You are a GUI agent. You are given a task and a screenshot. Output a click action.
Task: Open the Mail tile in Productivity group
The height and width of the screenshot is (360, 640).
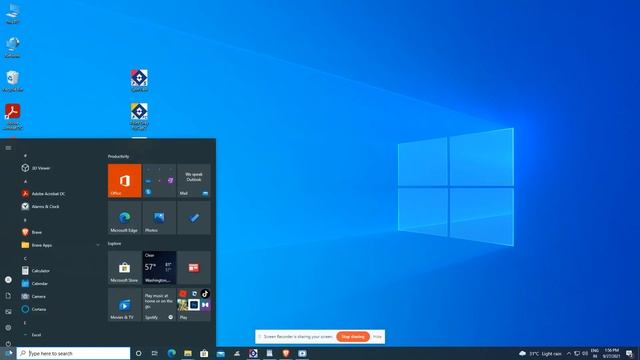pyautogui.click(x=194, y=181)
